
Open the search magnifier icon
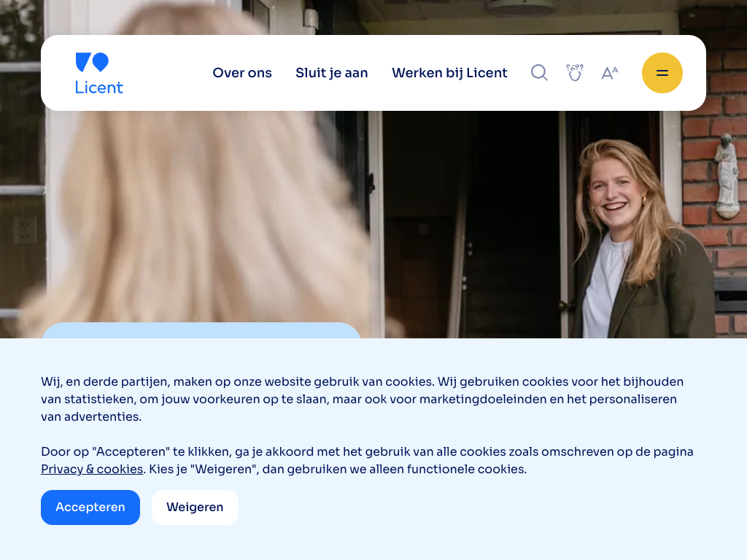pyautogui.click(x=539, y=73)
